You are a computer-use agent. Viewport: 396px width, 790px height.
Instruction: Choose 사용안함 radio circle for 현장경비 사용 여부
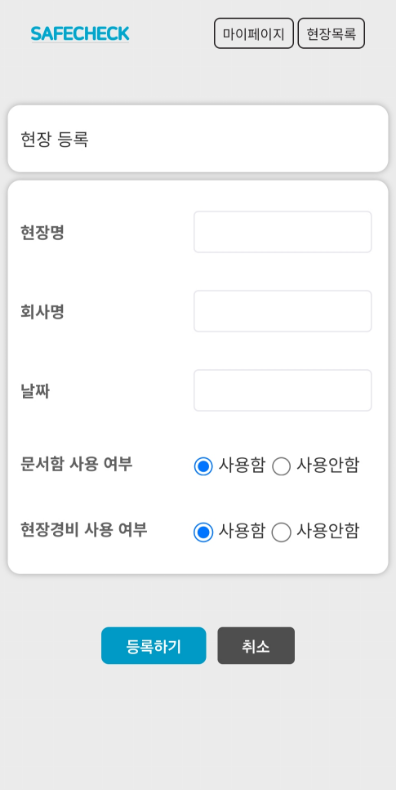[281, 532]
